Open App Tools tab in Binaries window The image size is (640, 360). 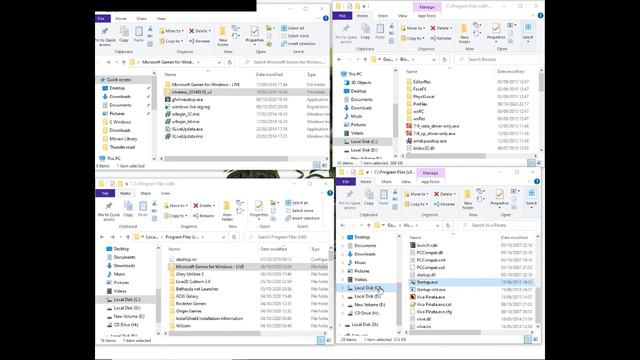coord(426,16)
